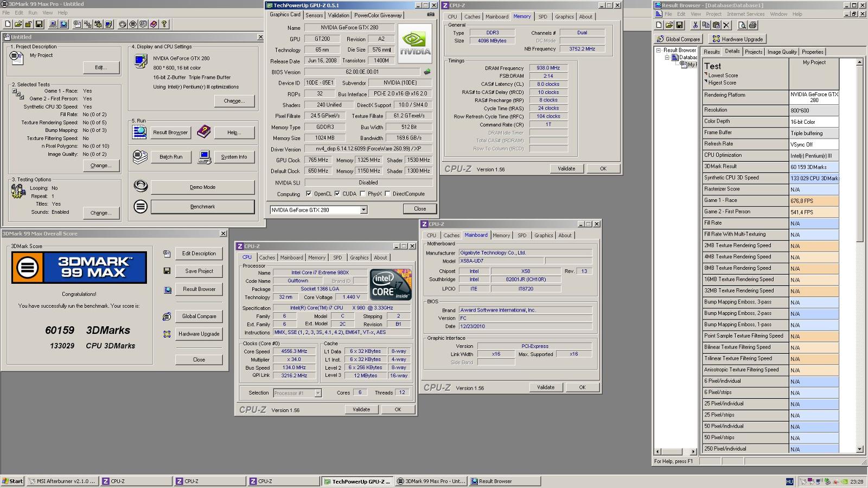868x488 pixels.
Task: Switch to Sensors tab in GPU-Z
Action: [314, 15]
